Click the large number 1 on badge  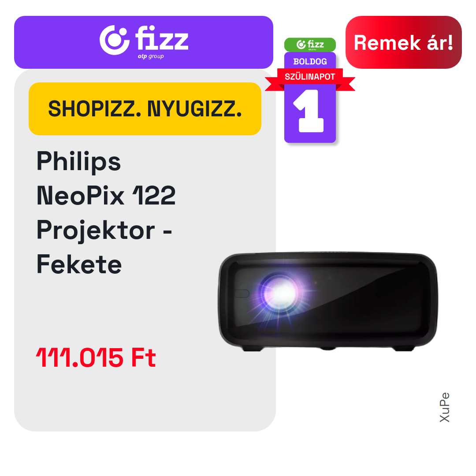[309, 111]
